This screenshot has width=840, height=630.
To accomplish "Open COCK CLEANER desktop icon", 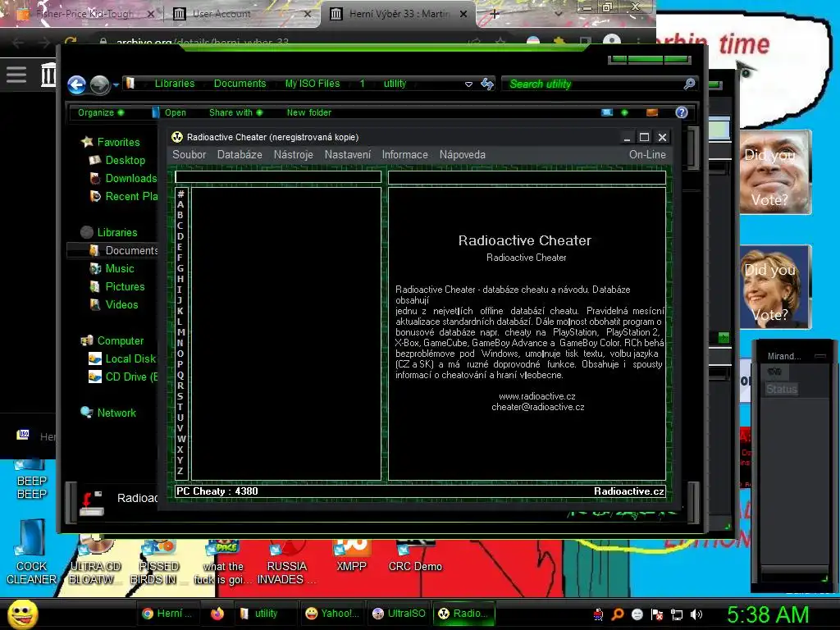I will pyautogui.click(x=31, y=552).
